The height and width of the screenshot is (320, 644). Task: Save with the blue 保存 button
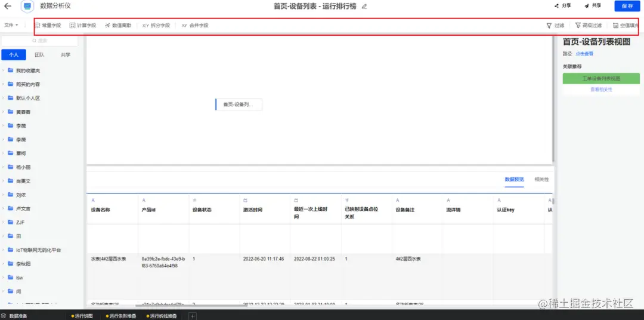627,6
